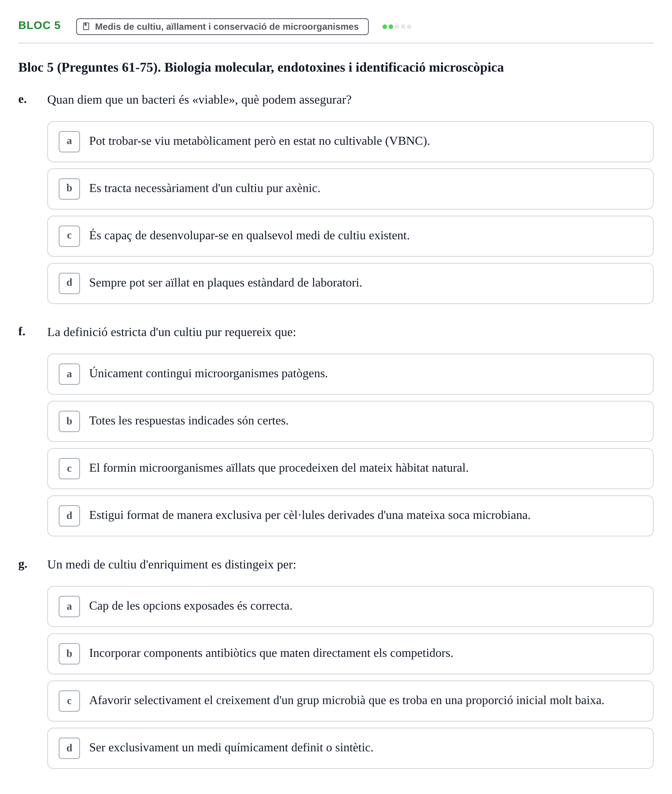Pick option c 'mateix hàbitat natural' in question f
The image size is (672, 794).
pyautogui.click(x=350, y=469)
